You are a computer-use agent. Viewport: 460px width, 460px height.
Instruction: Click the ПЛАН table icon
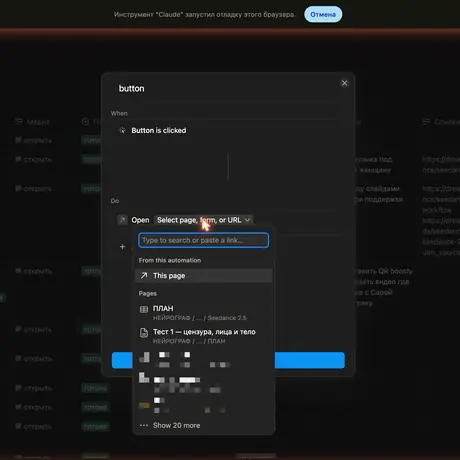point(144,309)
